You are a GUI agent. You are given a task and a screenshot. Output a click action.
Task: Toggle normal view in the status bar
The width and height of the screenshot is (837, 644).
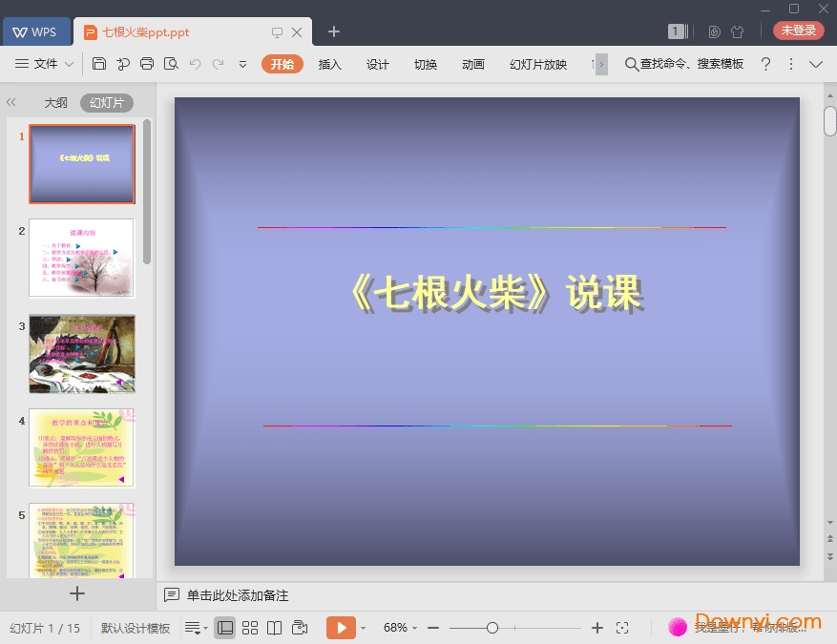224,628
